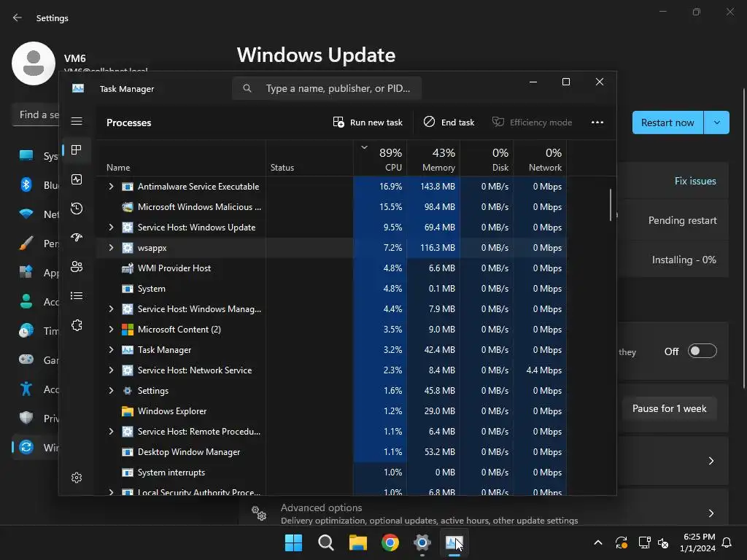Screen dimensions: 747x560
Task: Open Services page icon in sidebar
Action: click(76, 325)
